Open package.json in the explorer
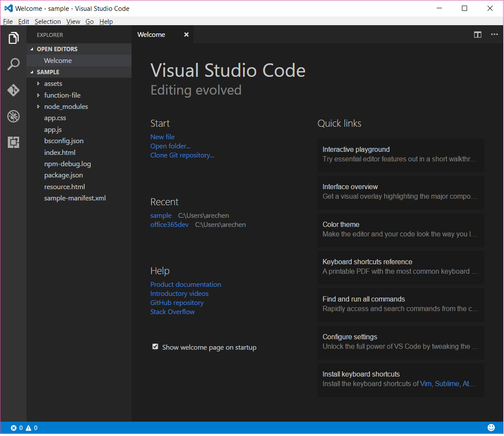 pos(63,175)
